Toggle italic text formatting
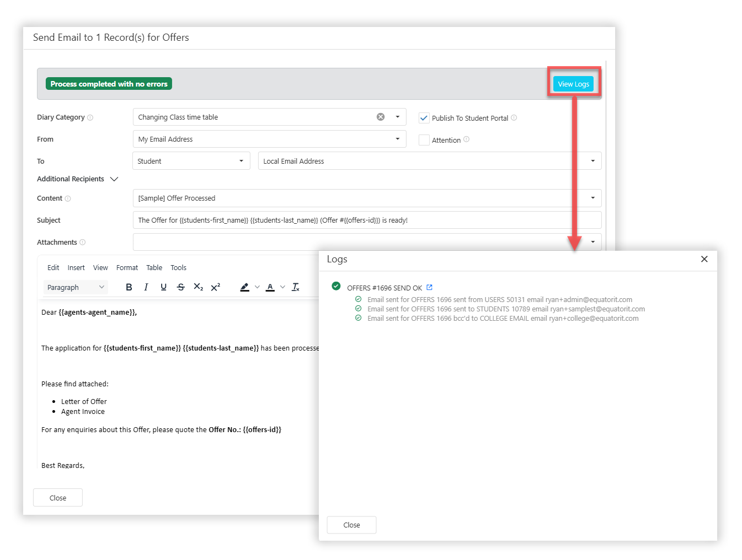The image size is (742, 560). click(146, 287)
